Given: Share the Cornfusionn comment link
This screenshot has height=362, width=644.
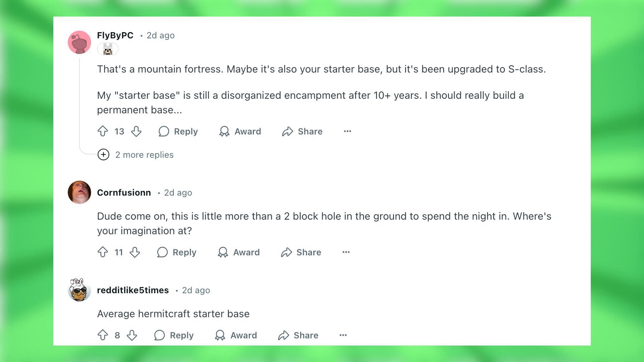Looking at the screenshot, I should coord(302,252).
